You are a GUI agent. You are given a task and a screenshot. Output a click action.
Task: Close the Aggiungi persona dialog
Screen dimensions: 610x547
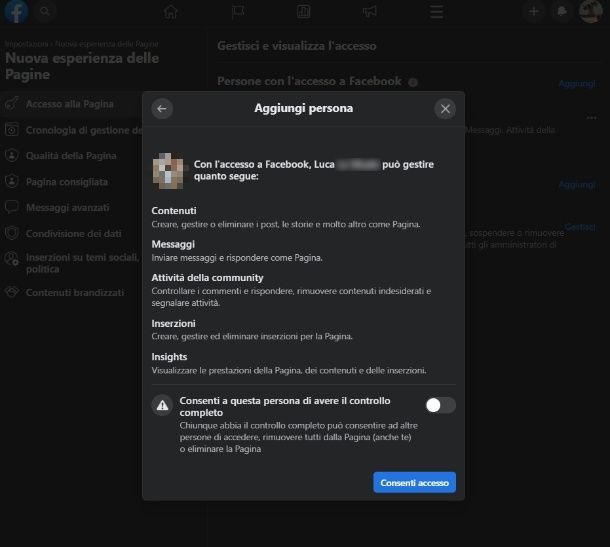pyautogui.click(x=445, y=109)
